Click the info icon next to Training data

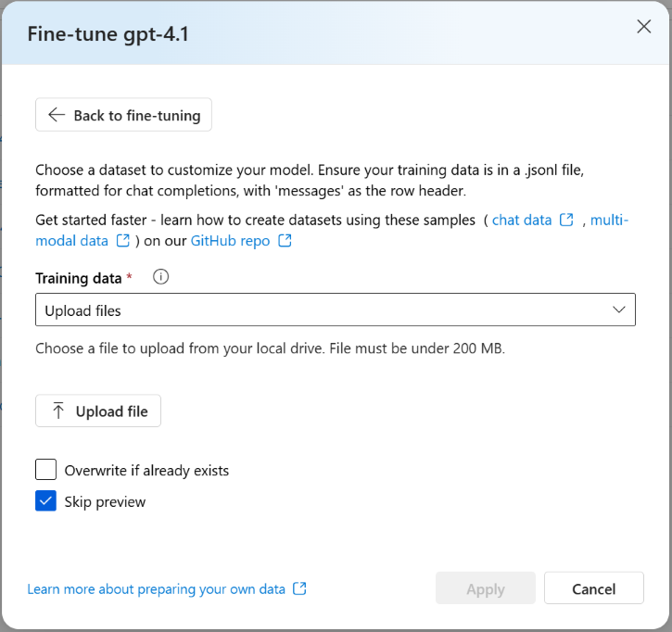160,277
